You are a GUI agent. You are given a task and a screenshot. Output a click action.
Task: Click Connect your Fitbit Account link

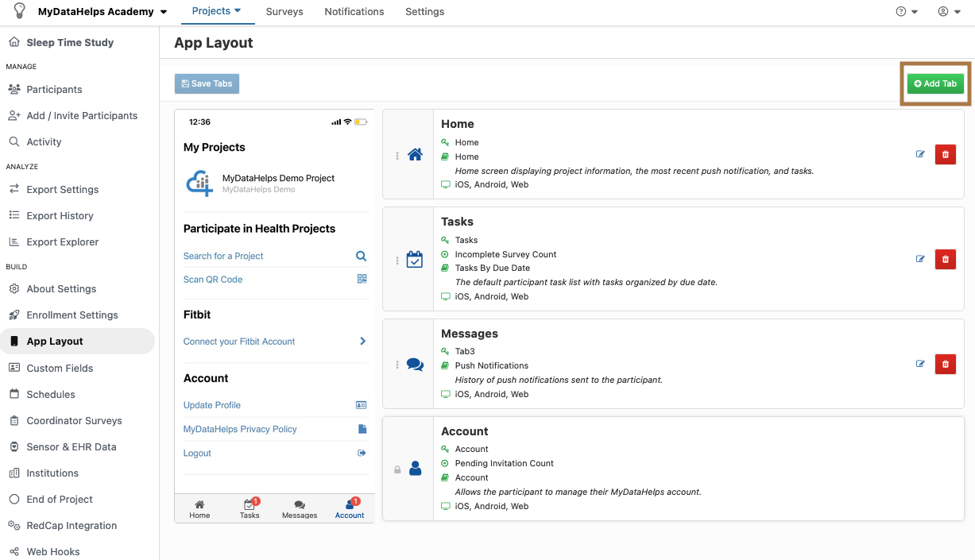coord(239,342)
